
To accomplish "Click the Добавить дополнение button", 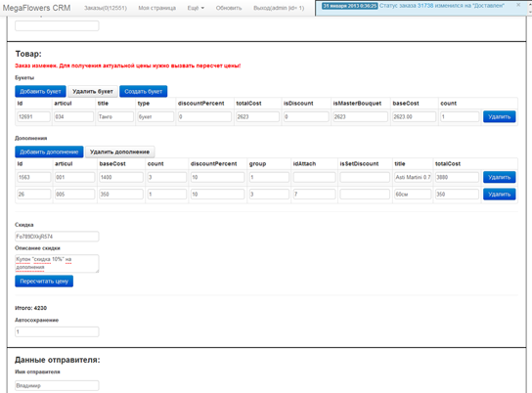I will [x=49, y=152].
